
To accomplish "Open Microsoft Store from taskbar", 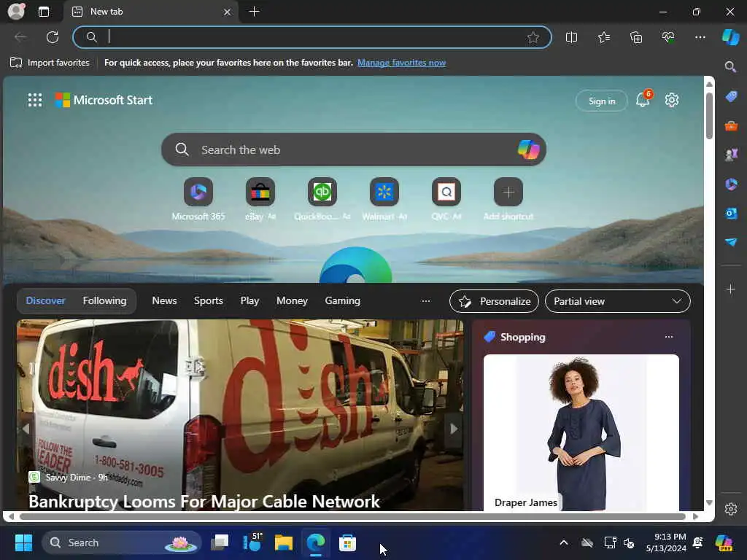I will click(x=347, y=542).
